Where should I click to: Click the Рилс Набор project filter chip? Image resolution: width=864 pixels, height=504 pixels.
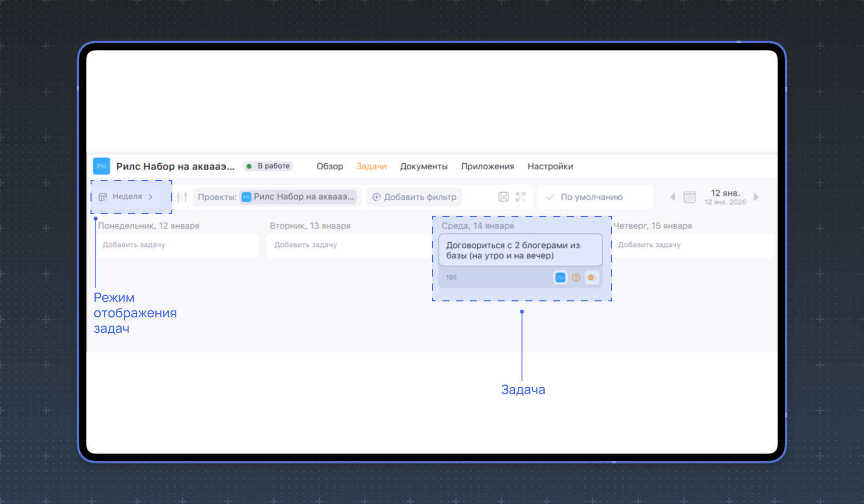pos(299,197)
